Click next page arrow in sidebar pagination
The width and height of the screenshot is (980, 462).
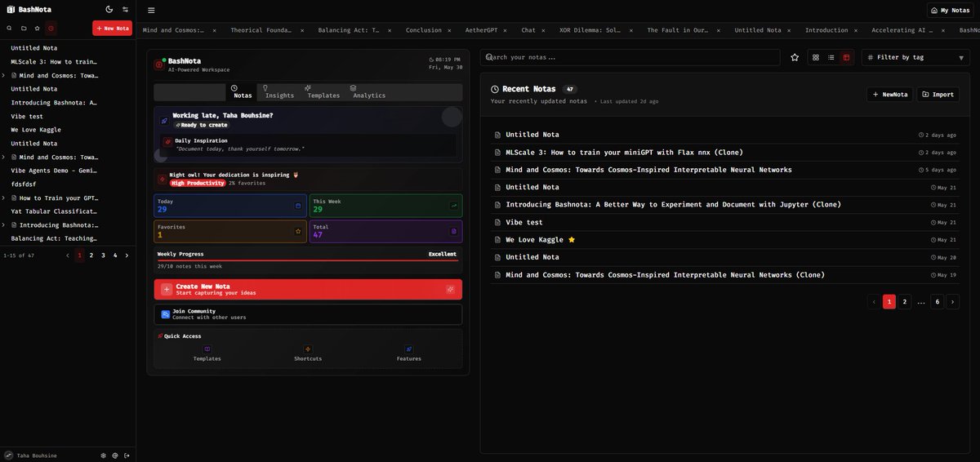[x=127, y=255]
